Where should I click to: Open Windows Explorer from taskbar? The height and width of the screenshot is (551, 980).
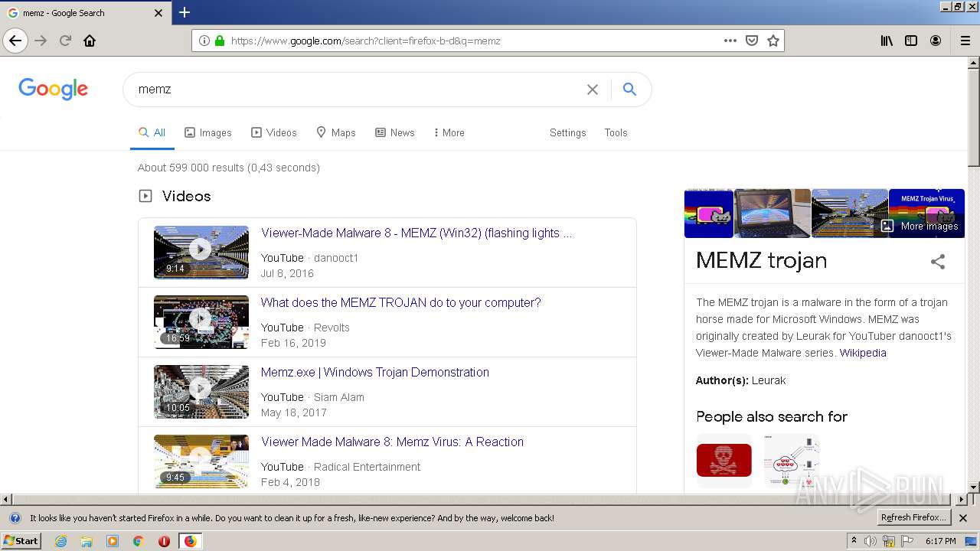click(x=87, y=541)
